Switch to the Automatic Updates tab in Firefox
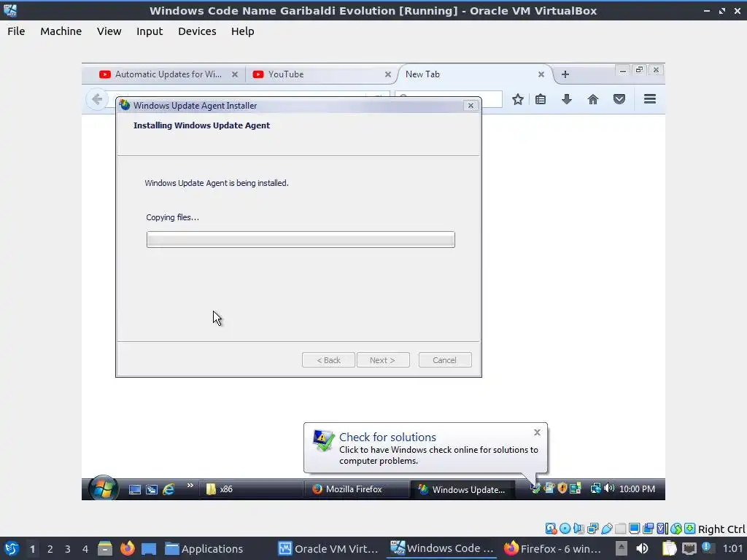Viewport: 747px width, 560px height. pos(164,74)
